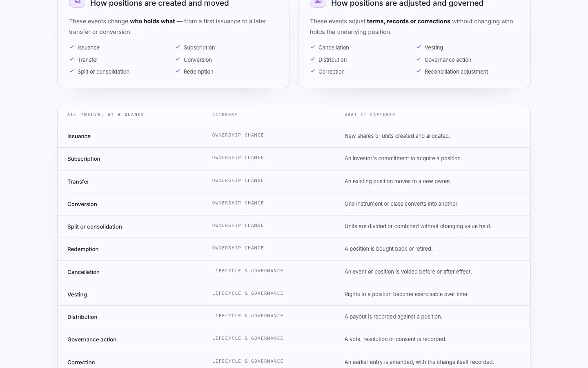Click the checkmark next to Vesting list item
This screenshot has height=368, width=588.
coord(419,47)
